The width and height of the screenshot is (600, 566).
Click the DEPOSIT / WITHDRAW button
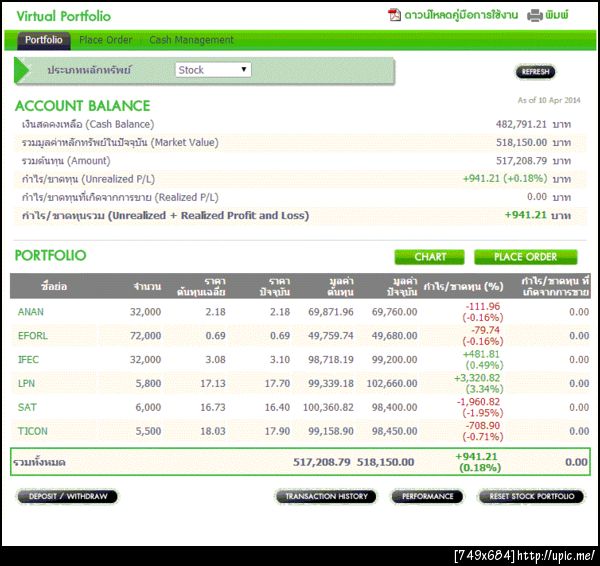[68, 496]
